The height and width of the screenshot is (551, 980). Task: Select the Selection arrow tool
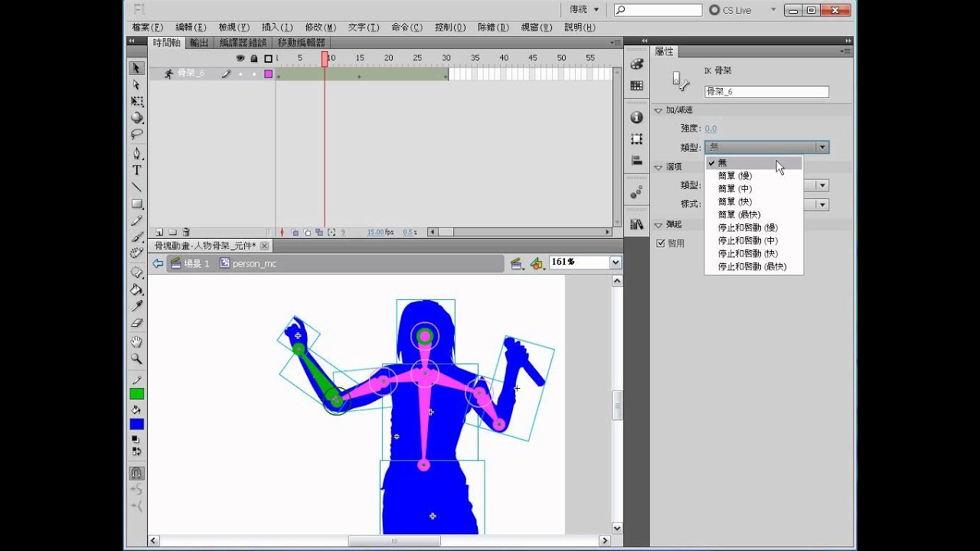tap(136, 68)
